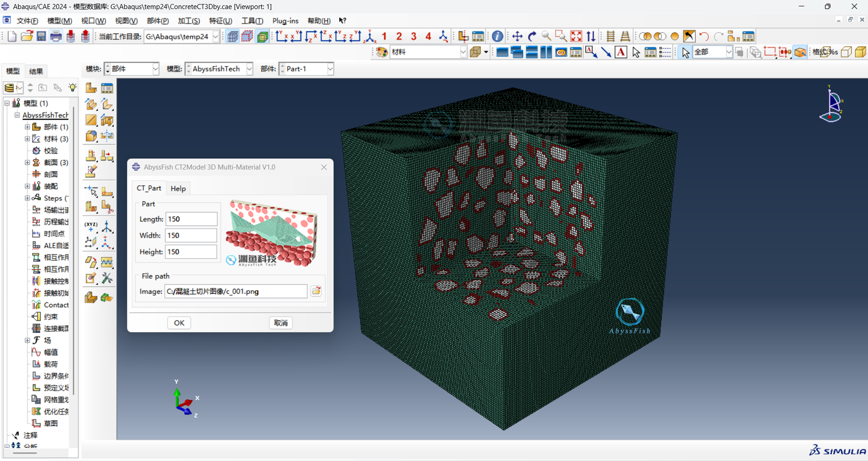This screenshot has height=461, width=868.
Task: Click the Create Solid Extrude tool
Action: pos(91,104)
